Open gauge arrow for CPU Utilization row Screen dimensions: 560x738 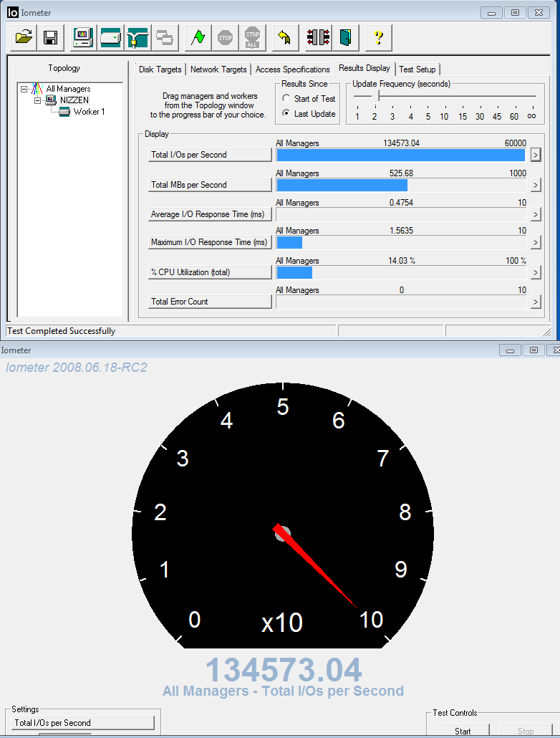click(536, 272)
